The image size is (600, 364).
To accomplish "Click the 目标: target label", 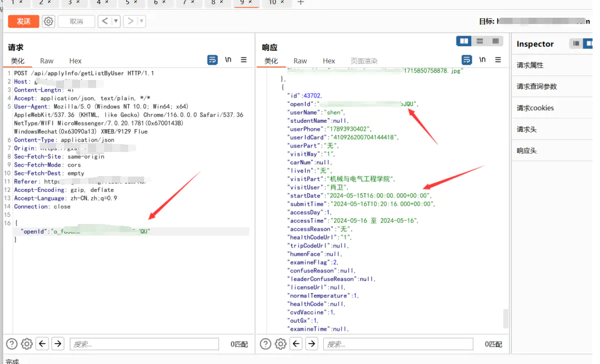I will [x=487, y=21].
